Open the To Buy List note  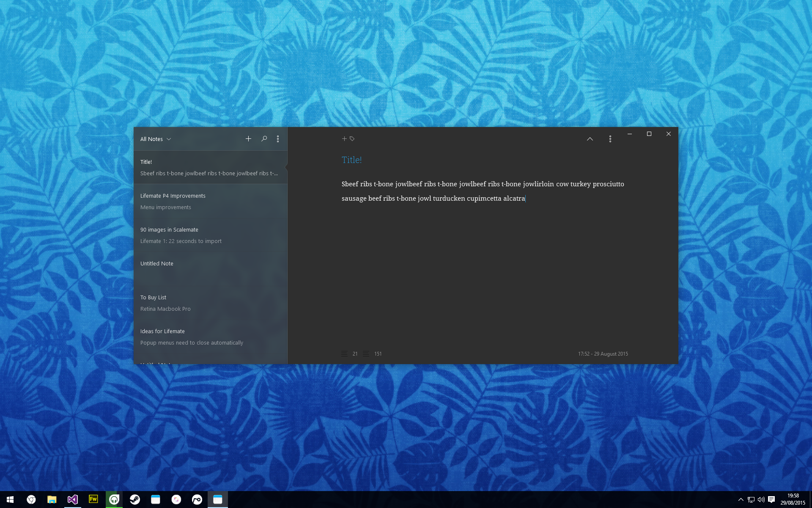pyautogui.click(x=210, y=303)
